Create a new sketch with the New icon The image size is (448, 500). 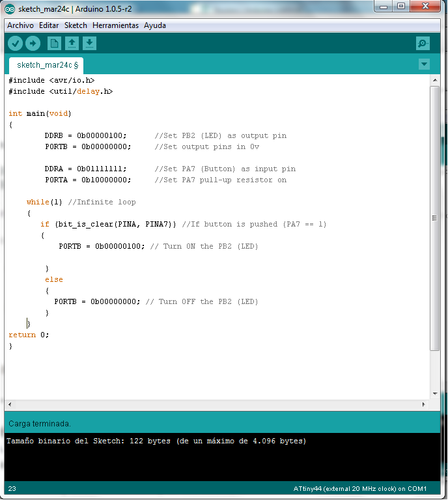[54, 44]
